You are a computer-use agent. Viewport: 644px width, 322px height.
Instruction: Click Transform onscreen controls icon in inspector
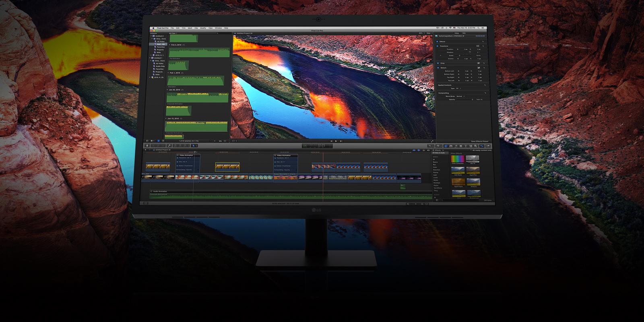coord(478,46)
